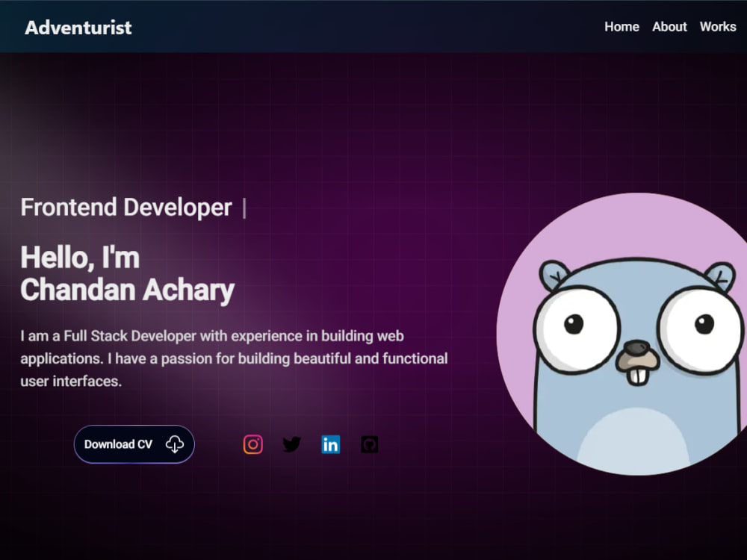Click the 'Hello, I'm' heading line
This screenshot has width=747, height=560.
(80, 258)
